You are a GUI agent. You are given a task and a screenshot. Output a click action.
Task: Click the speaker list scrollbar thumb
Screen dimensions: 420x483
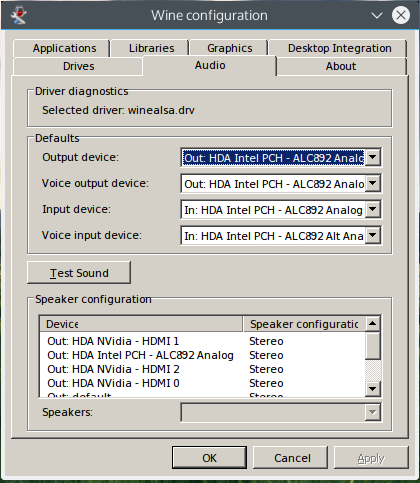[x=373, y=346]
